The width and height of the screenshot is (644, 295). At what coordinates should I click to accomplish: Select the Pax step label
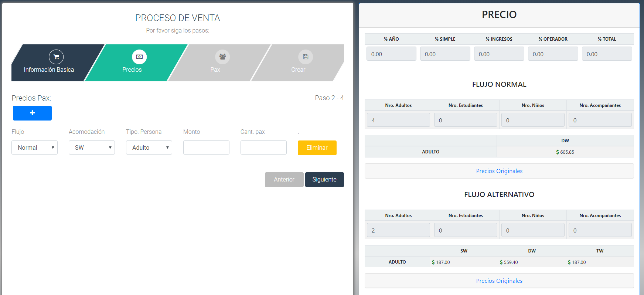(x=215, y=69)
